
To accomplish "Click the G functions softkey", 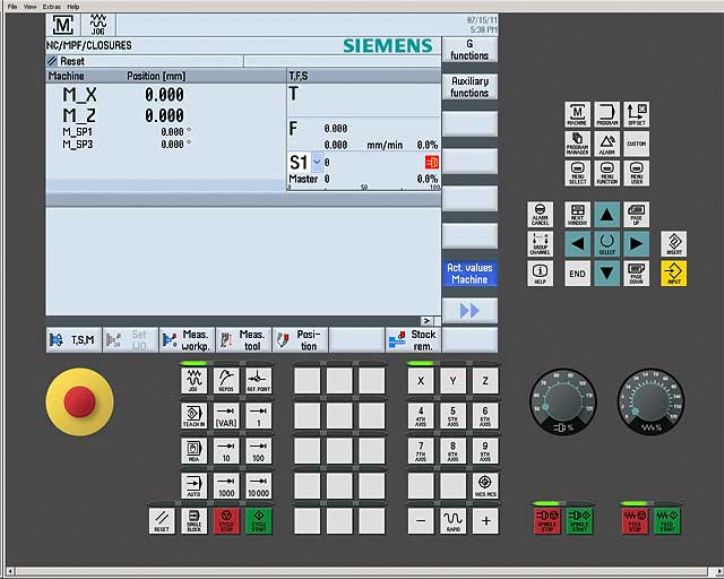I will [x=469, y=51].
